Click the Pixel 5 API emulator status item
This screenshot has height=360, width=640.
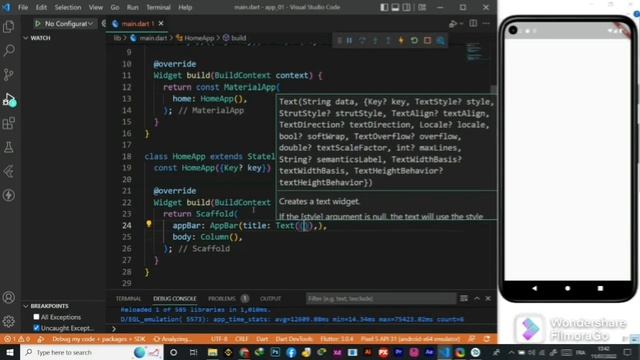point(410,339)
